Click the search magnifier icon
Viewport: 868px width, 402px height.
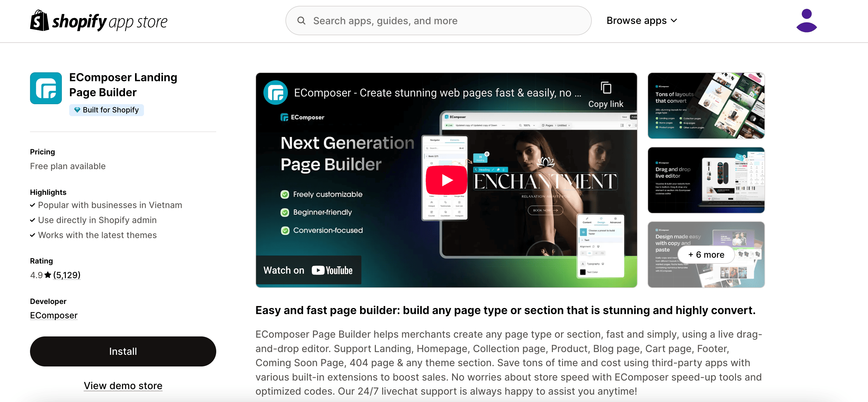(301, 21)
